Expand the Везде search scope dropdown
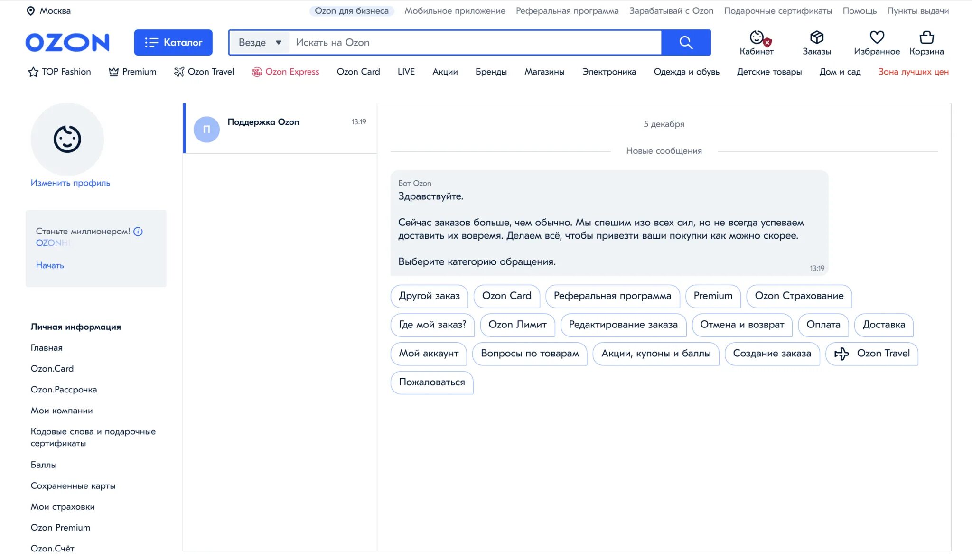The image size is (972, 560). click(x=261, y=42)
